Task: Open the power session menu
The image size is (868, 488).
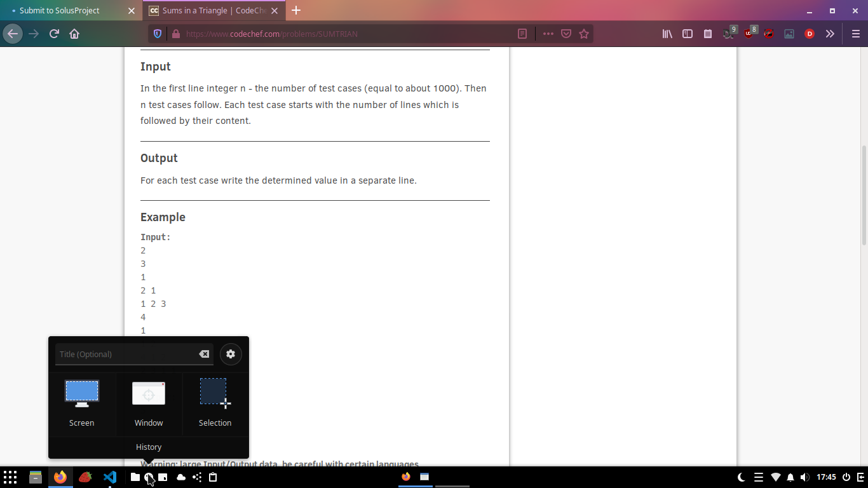Action: (x=846, y=477)
